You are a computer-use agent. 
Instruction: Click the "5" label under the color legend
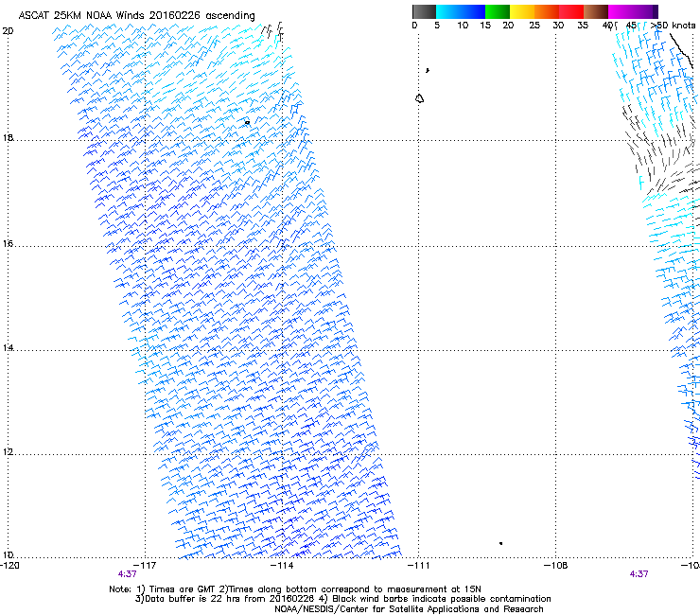tap(437, 26)
